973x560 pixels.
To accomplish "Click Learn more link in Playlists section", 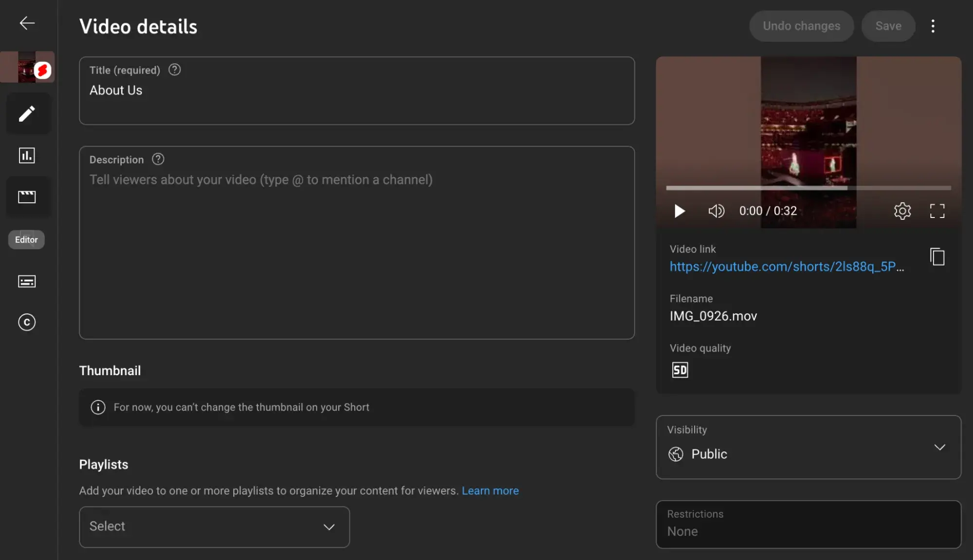I will (491, 489).
